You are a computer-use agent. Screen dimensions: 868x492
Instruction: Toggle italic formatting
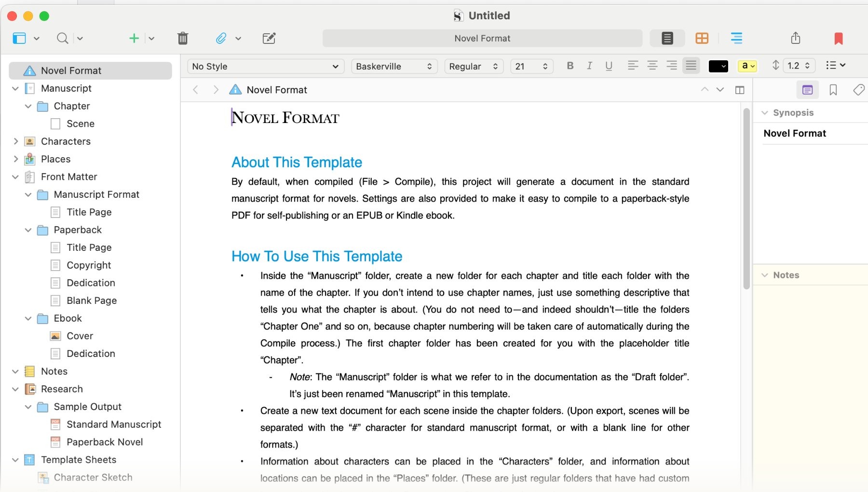click(589, 66)
